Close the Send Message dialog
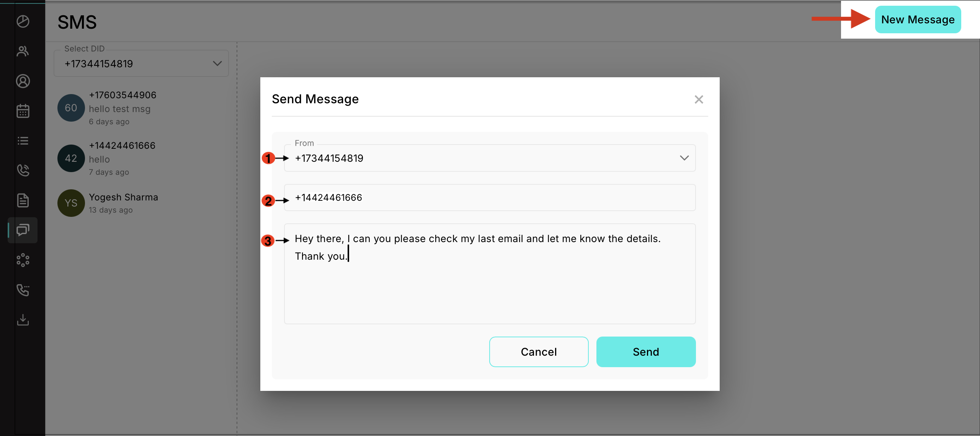 click(x=699, y=99)
